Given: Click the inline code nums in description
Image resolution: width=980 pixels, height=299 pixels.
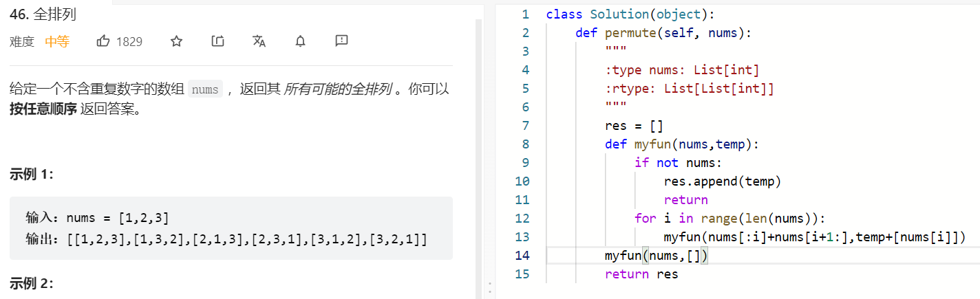Looking at the screenshot, I should click(205, 89).
